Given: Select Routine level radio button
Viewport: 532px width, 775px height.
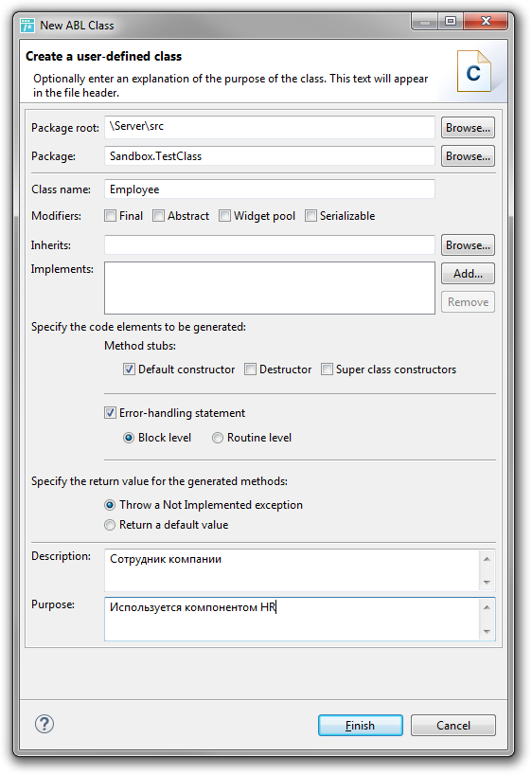Looking at the screenshot, I should [x=218, y=438].
